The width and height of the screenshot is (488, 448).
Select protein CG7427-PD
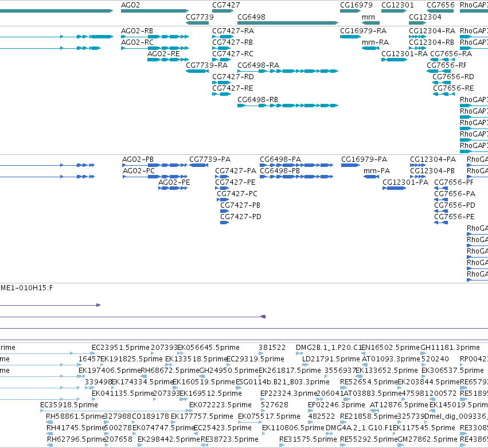(224, 223)
